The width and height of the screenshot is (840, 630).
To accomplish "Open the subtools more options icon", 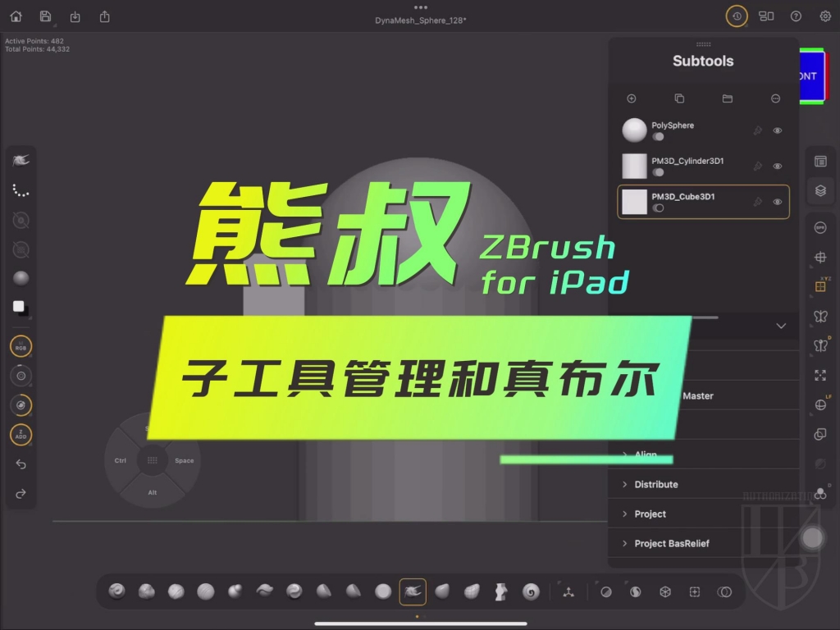I will pos(776,98).
